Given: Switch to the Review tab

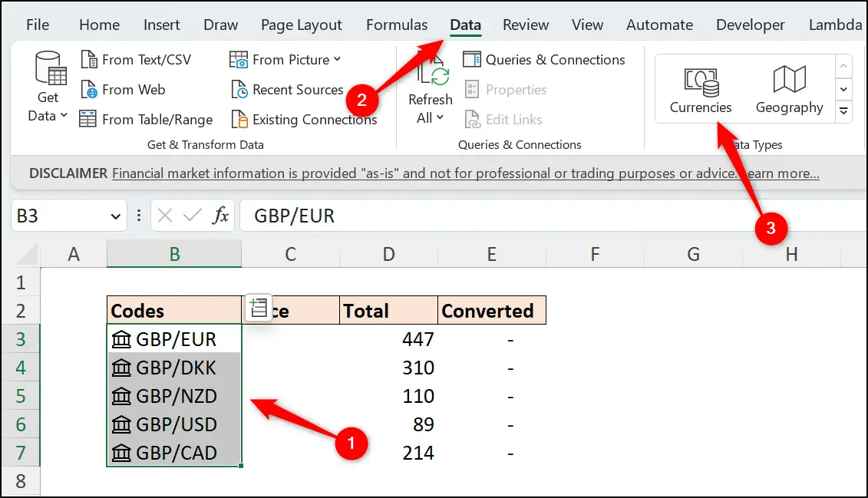Looking at the screenshot, I should [x=526, y=25].
